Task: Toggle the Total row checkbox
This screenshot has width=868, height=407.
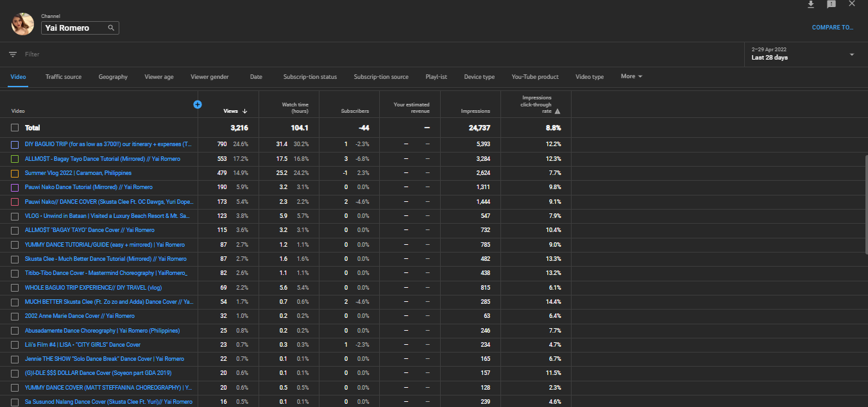Action: coord(15,128)
